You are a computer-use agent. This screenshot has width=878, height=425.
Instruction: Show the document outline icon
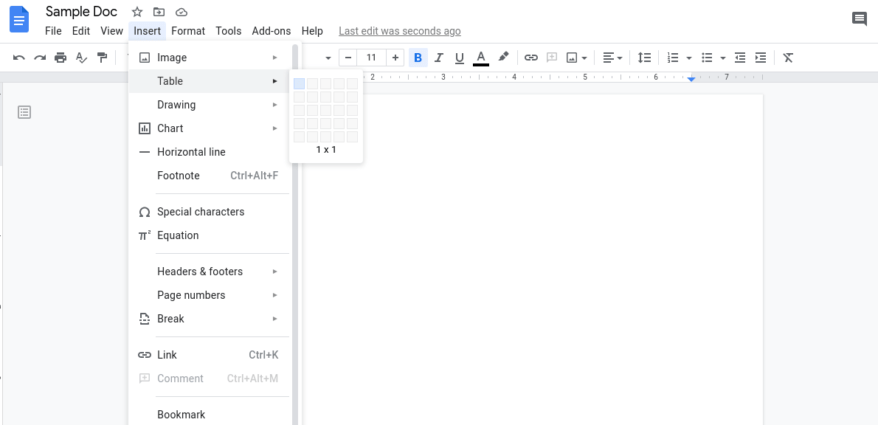click(24, 112)
